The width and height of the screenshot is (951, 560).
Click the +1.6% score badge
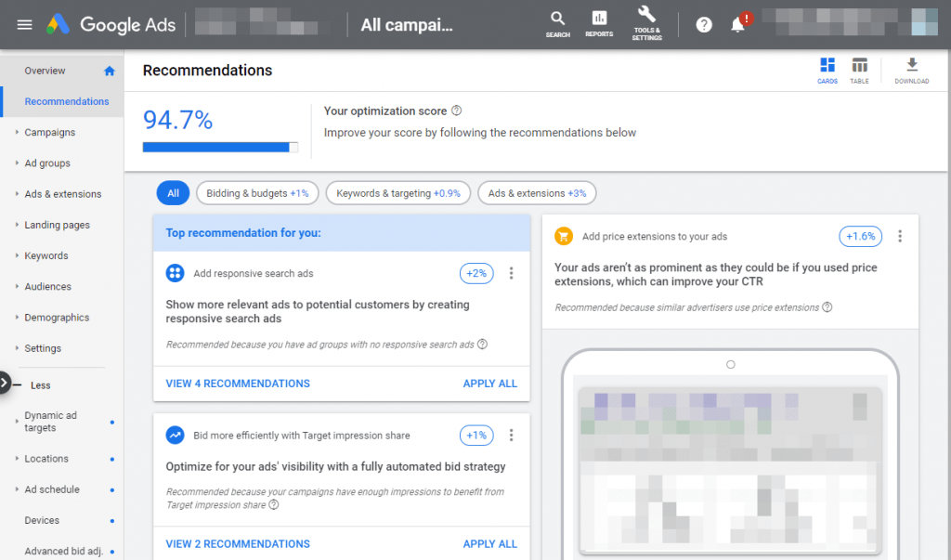coord(860,236)
